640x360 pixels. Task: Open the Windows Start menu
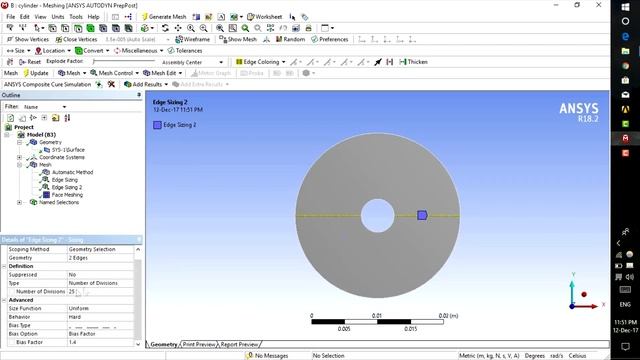click(625, 7)
